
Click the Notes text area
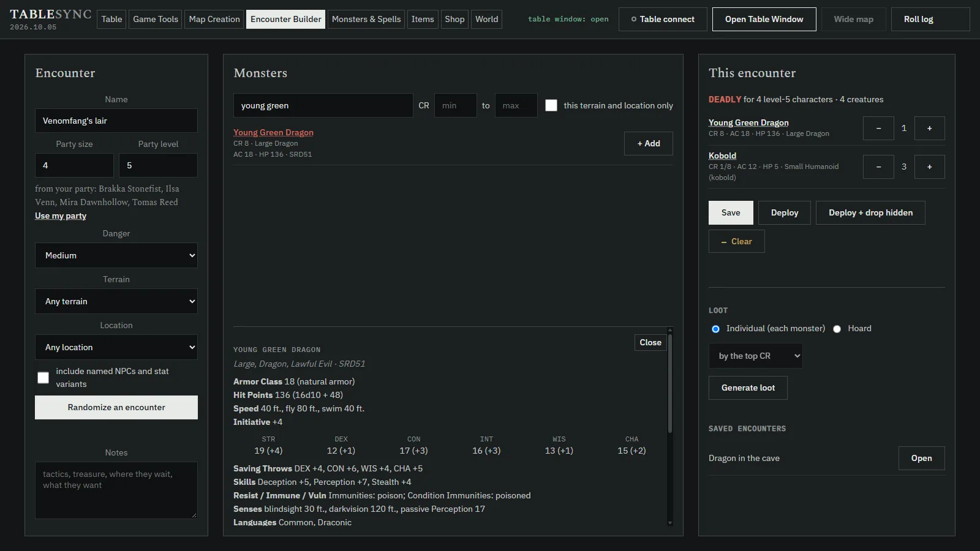tap(116, 490)
